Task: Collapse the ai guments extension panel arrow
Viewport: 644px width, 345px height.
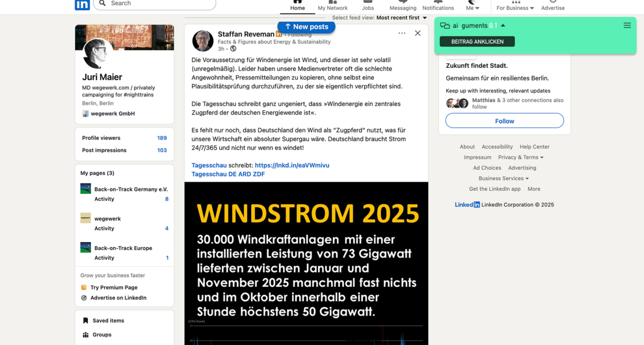Action: (x=503, y=26)
